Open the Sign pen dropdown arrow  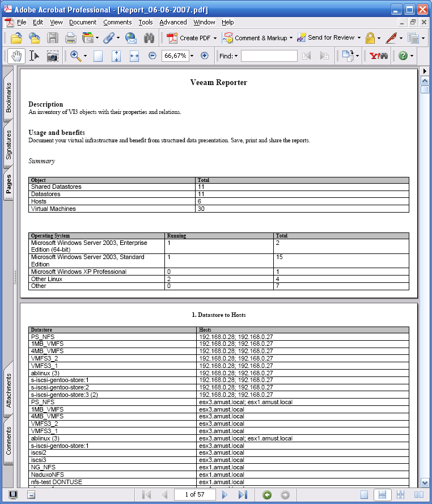coord(401,38)
